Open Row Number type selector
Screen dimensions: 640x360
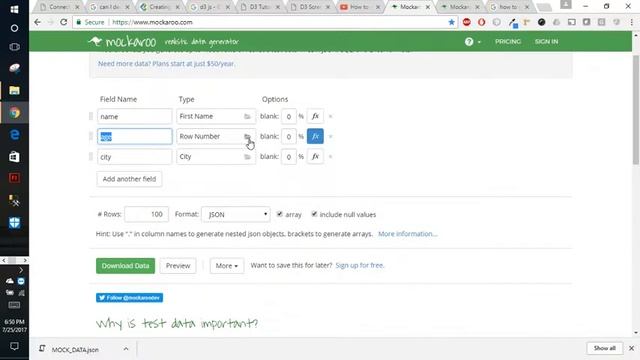pos(216,136)
